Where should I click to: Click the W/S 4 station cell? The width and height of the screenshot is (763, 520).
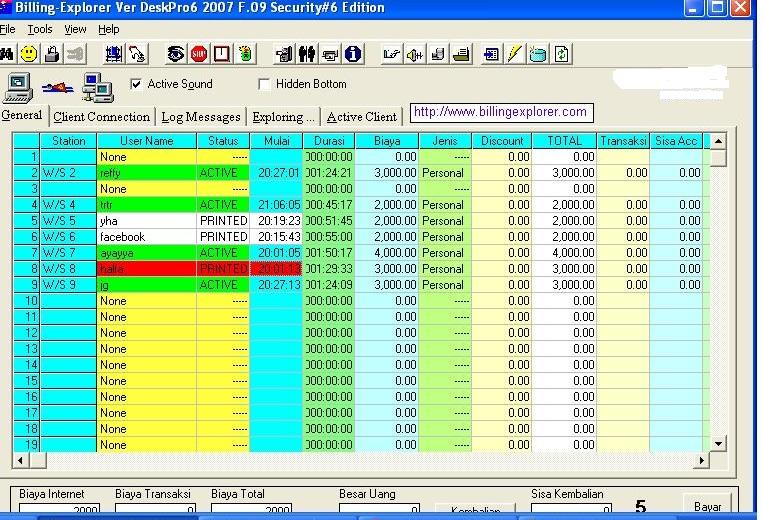point(68,205)
